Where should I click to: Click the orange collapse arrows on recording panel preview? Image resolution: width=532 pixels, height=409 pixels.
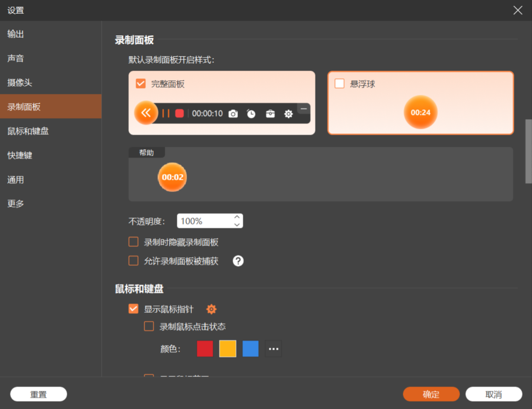pyautogui.click(x=146, y=113)
